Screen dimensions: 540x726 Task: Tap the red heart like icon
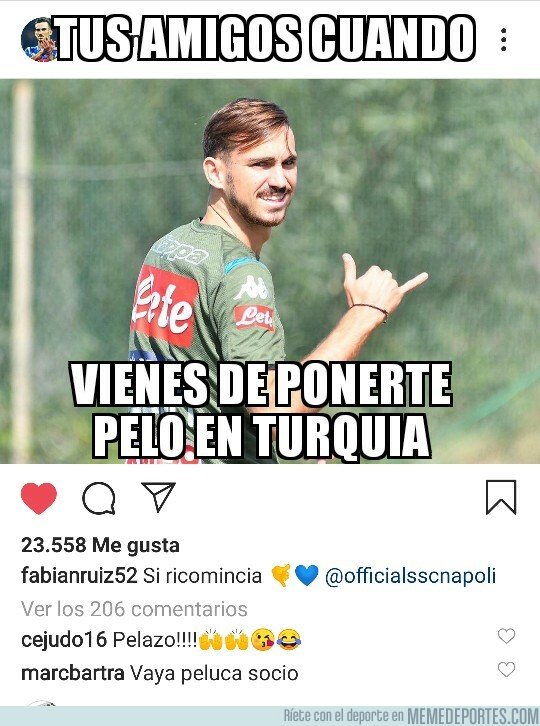point(39,498)
